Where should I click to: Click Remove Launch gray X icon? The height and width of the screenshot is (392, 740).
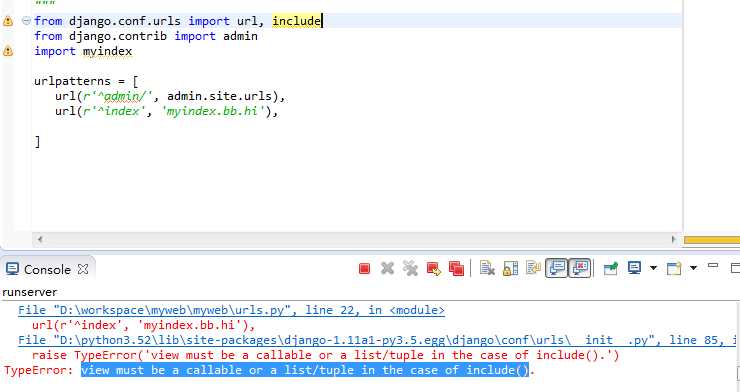point(387,269)
